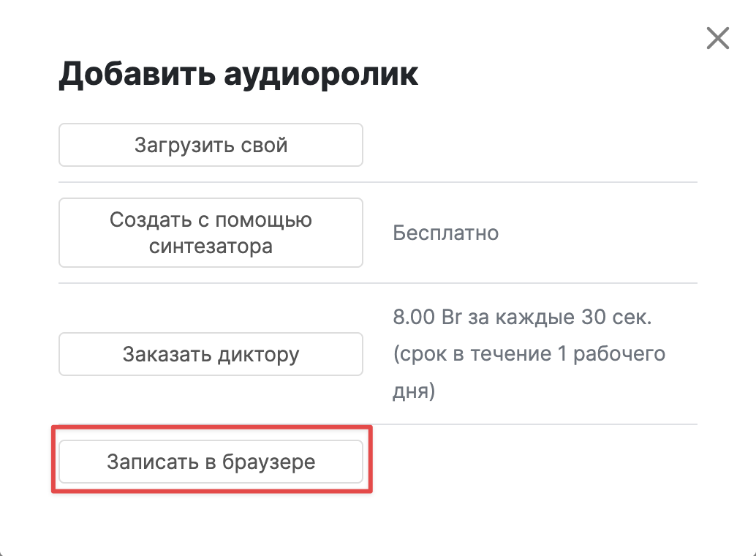Click the word дня) in the description
This screenshot has width=756, height=556.
coord(414,391)
